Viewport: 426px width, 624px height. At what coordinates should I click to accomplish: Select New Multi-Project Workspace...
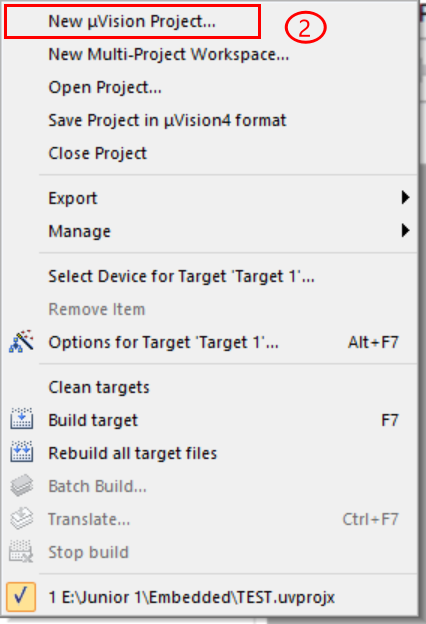[x=168, y=55]
